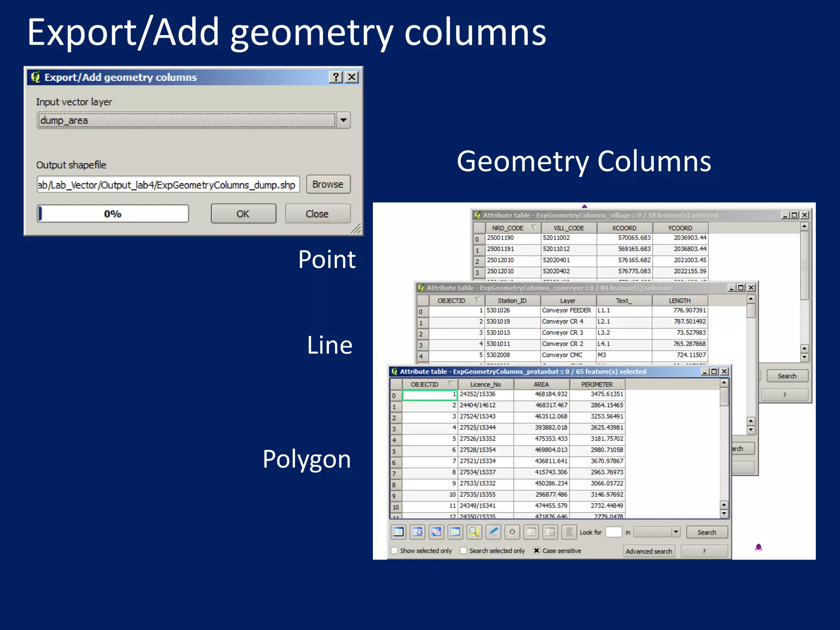840x630 pixels.
Task: Click scroll up arrow in conveyer table scrollbar
Action: point(751,299)
